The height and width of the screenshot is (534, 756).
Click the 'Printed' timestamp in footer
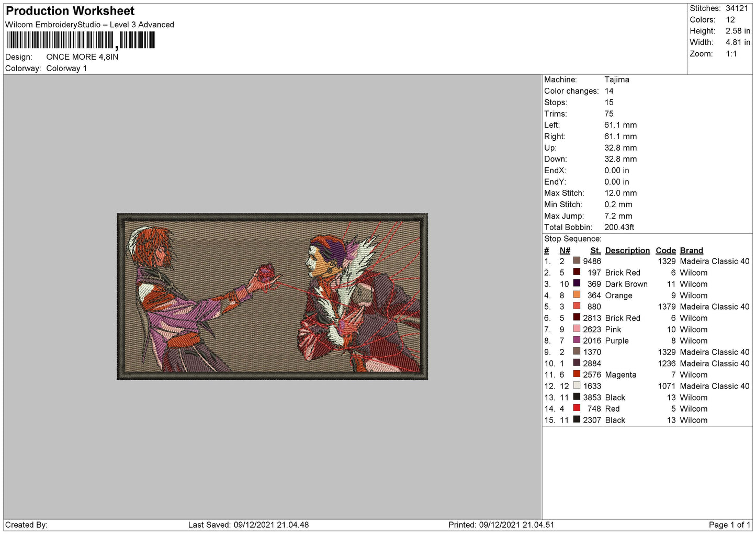(x=501, y=525)
